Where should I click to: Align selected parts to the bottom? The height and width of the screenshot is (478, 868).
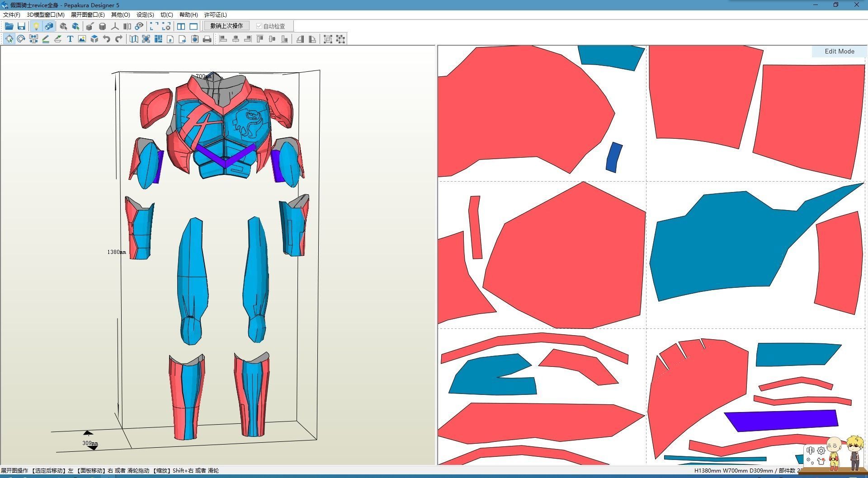pos(284,39)
